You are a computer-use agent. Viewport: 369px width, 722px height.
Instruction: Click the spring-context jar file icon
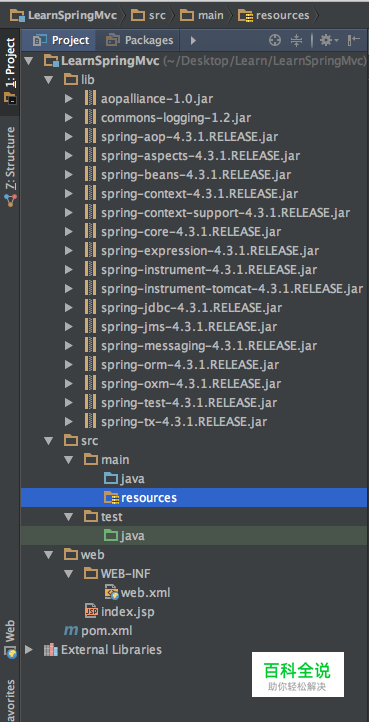pos(91,193)
